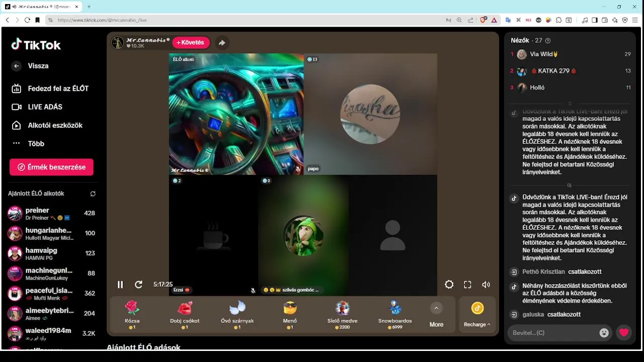Send the Óvó szárnyak gift

237,315
